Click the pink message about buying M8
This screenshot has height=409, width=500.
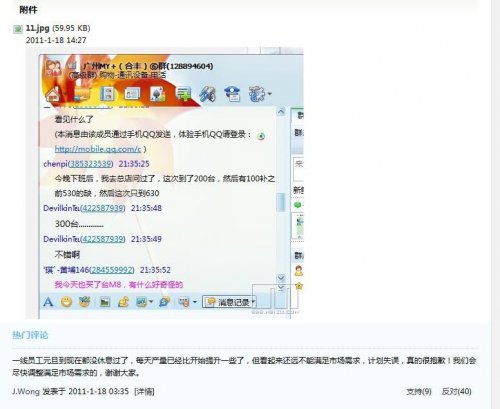pos(119,285)
